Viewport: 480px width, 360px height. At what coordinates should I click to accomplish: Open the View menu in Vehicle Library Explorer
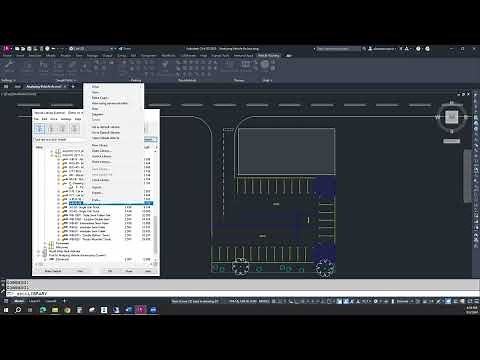(x=53, y=119)
